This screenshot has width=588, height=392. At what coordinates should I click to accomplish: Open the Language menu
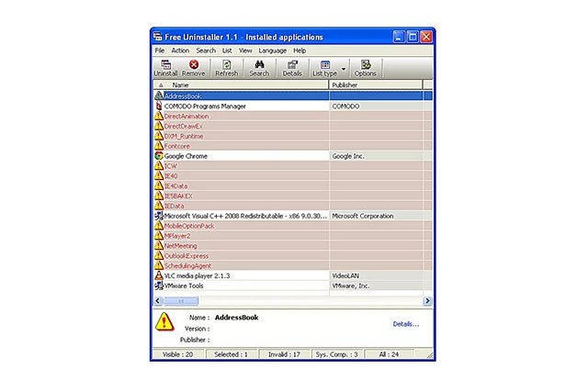pyautogui.click(x=272, y=50)
